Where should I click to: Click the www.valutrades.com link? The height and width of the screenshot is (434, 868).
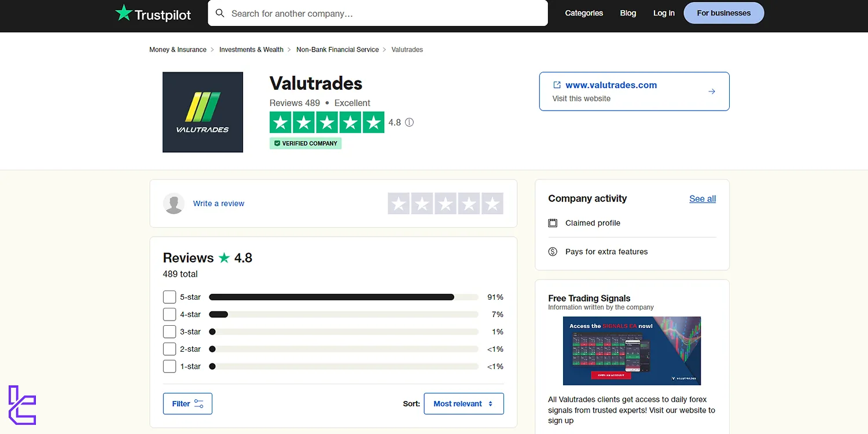click(x=611, y=85)
